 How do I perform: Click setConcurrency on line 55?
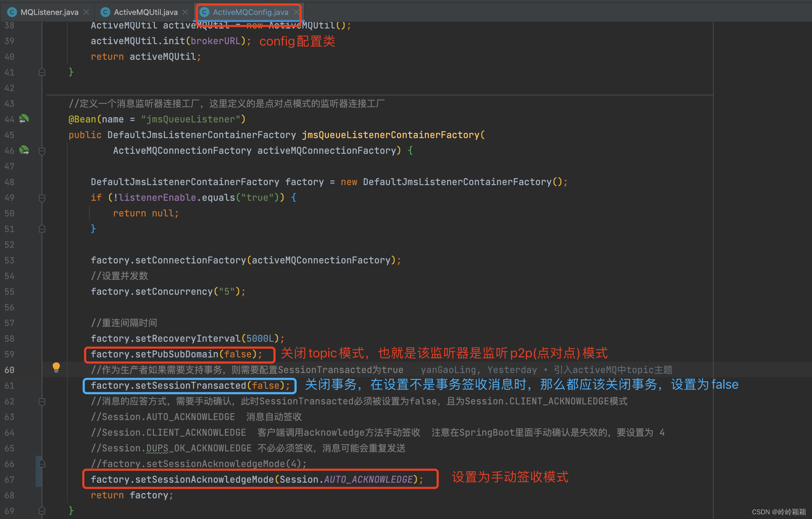point(174,292)
